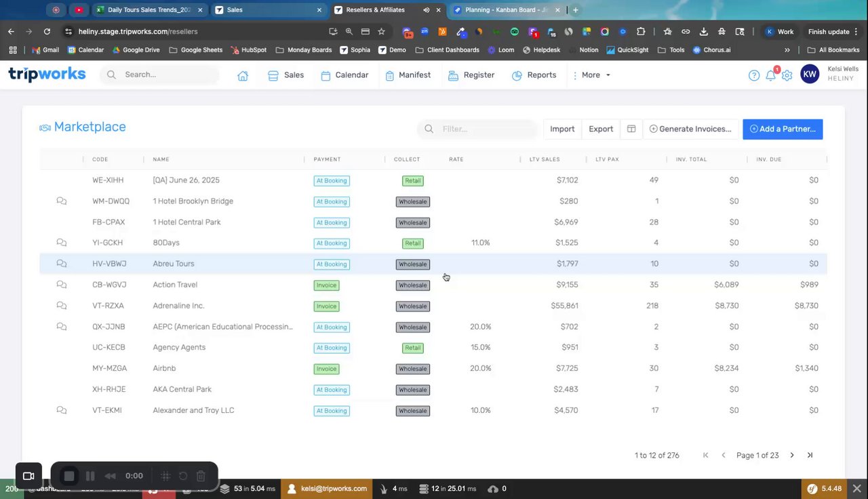The height and width of the screenshot is (499, 868).
Task: Sort by the Name column header
Action: point(161,159)
